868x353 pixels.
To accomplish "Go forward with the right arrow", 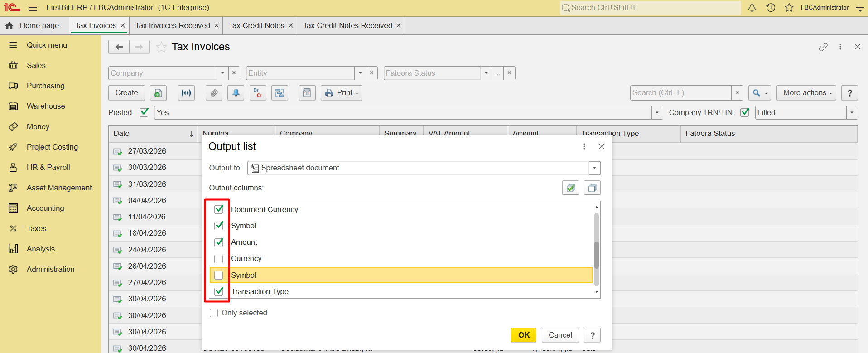I will click(x=140, y=47).
